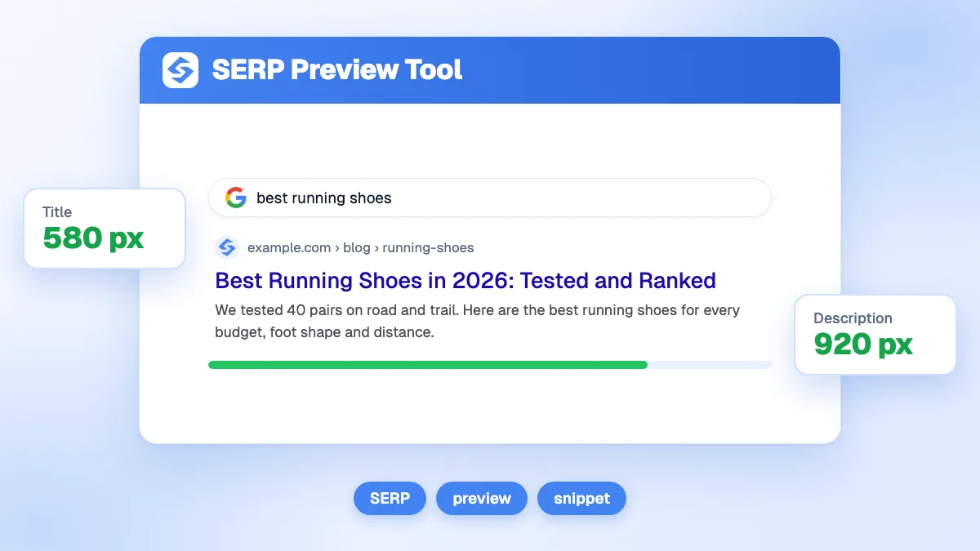Click the 'best running shoes' search field
980x551 pixels.
490,198
